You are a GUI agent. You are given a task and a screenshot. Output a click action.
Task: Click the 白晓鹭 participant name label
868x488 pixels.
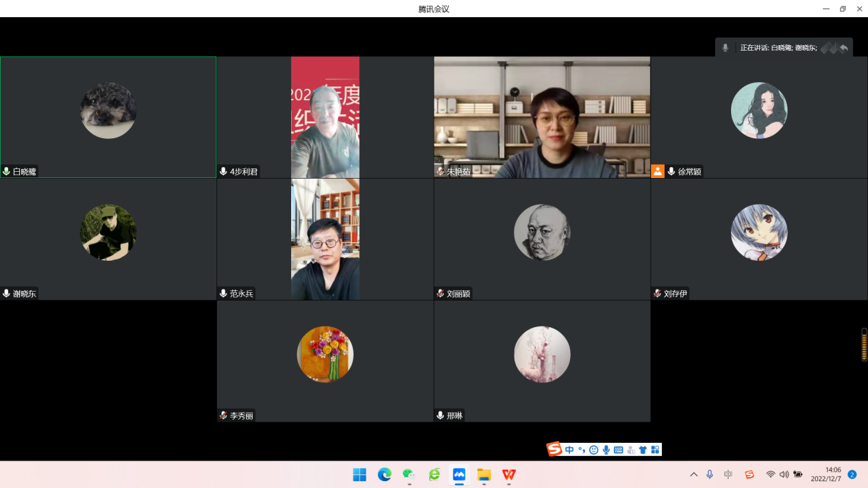coord(24,172)
